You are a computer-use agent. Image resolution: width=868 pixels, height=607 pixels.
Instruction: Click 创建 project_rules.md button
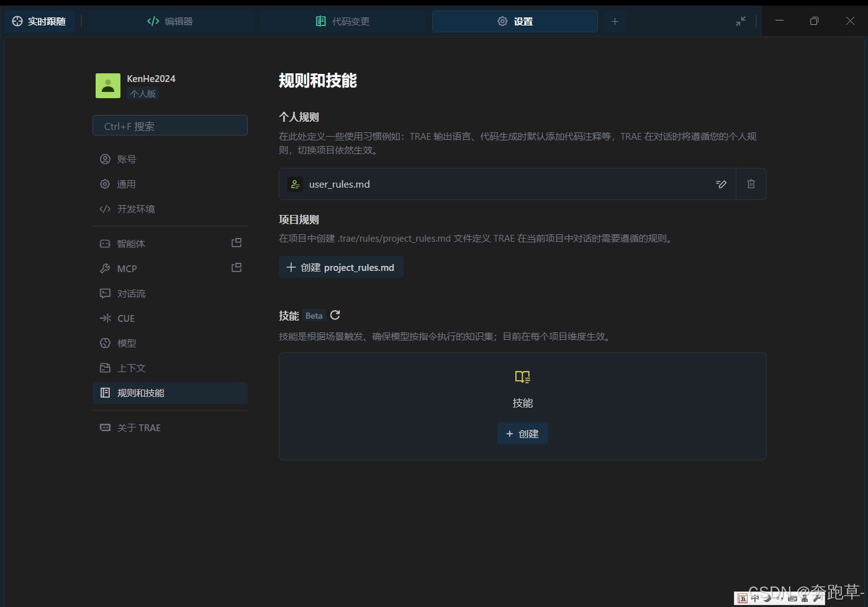340,267
